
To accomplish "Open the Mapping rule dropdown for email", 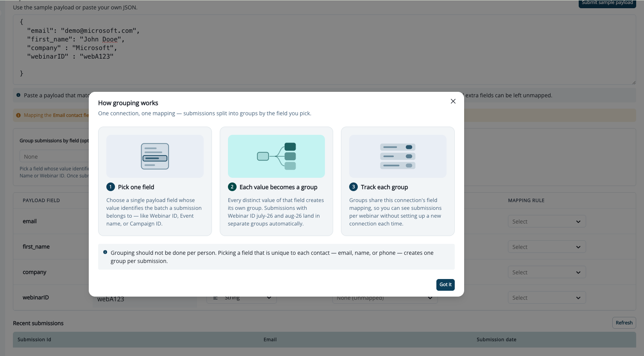I will pos(547,222).
